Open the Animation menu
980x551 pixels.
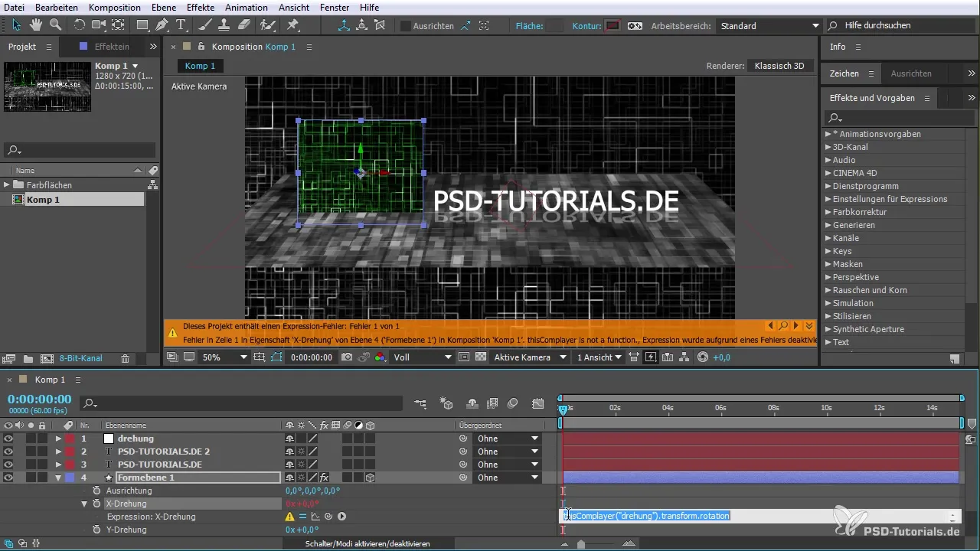(247, 7)
